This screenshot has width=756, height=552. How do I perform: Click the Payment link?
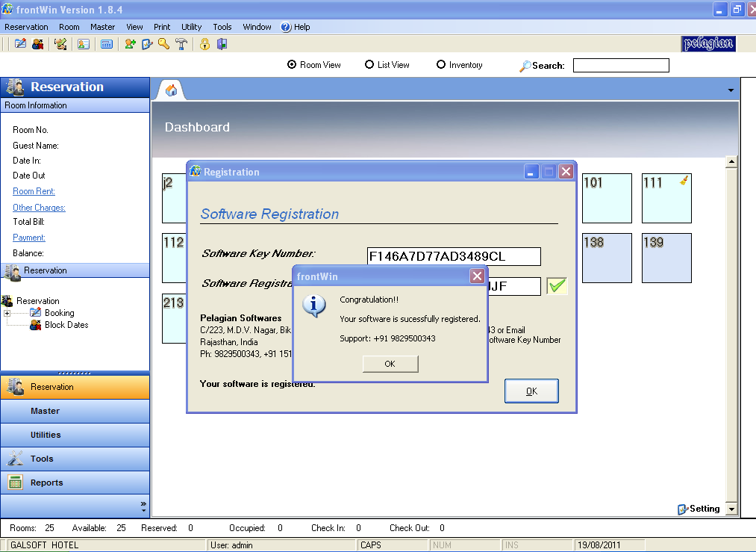(29, 238)
